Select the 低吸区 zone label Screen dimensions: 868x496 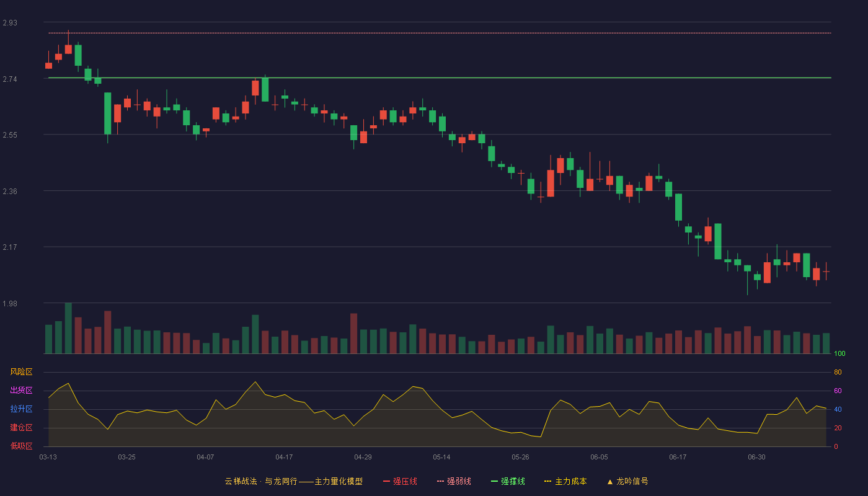[21, 446]
